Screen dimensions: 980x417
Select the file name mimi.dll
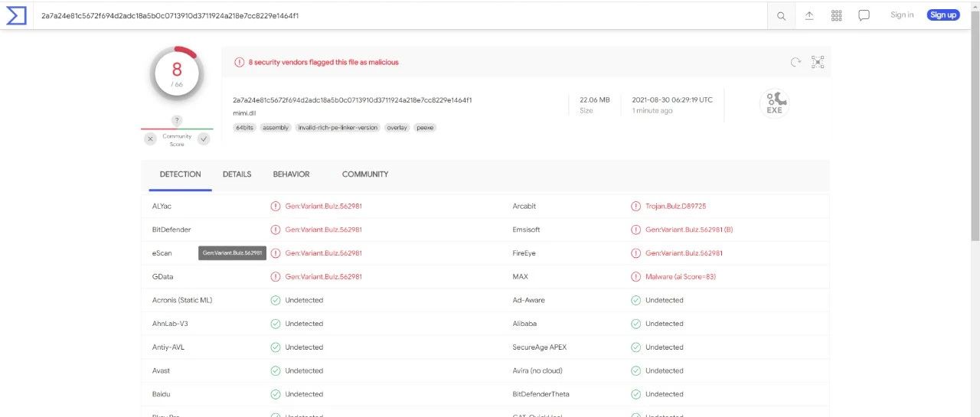(x=244, y=112)
